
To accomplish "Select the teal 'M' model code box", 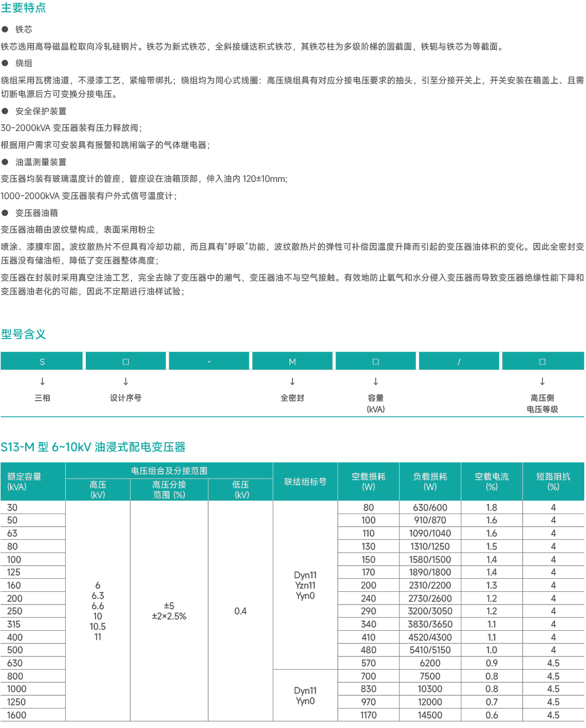I will 292,361.
